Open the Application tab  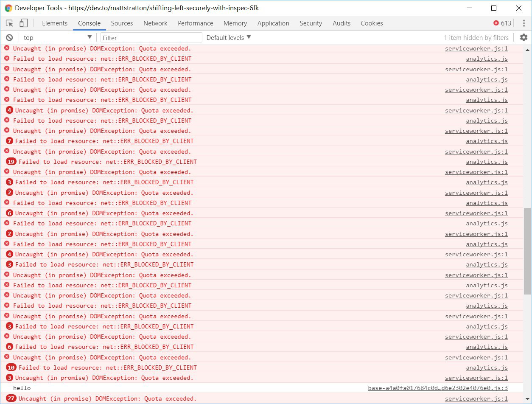coord(273,23)
